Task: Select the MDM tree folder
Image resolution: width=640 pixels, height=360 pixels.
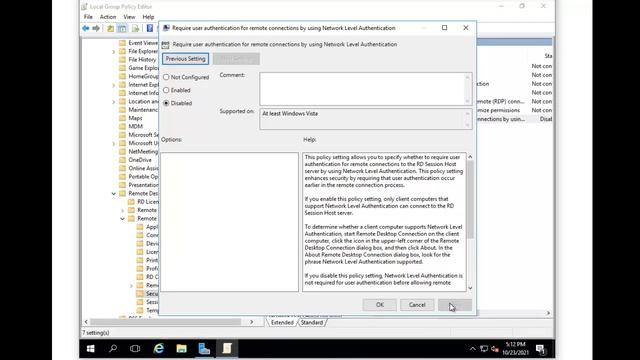Action: click(x=136, y=127)
